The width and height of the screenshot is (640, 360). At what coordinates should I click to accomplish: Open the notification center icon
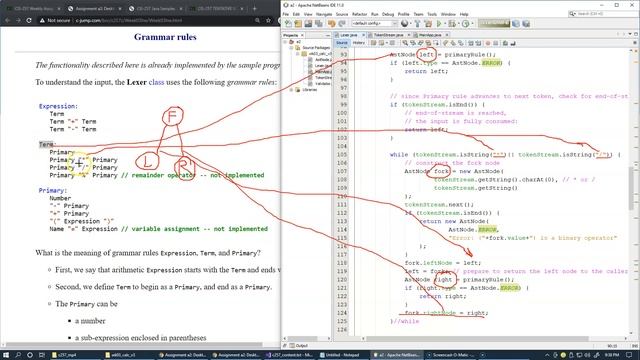[x=629, y=355]
